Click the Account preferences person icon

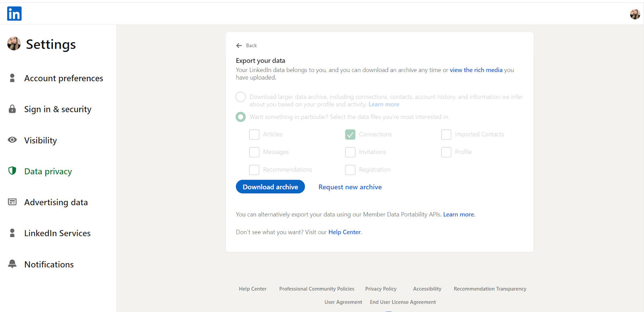pos(12,78)
